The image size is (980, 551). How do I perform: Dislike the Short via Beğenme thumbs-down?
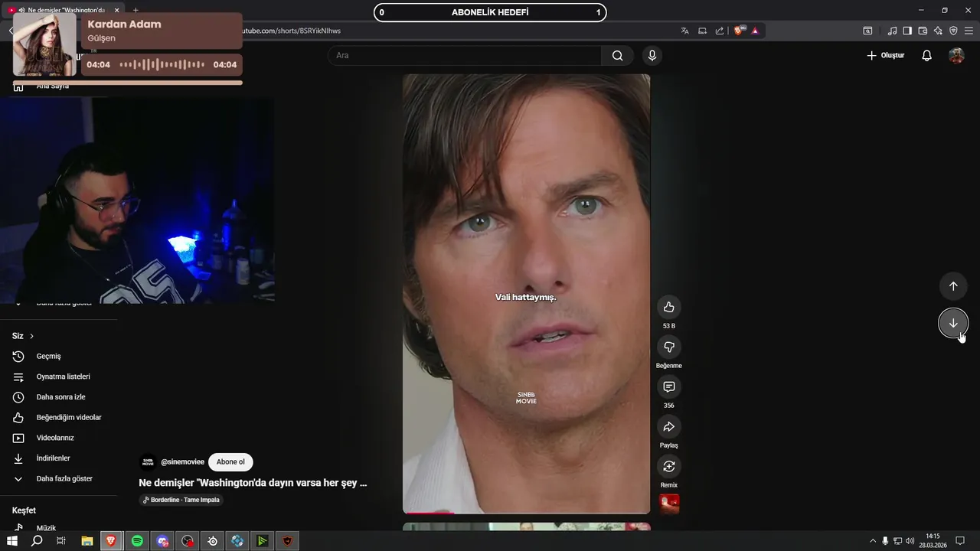(668, 347)
